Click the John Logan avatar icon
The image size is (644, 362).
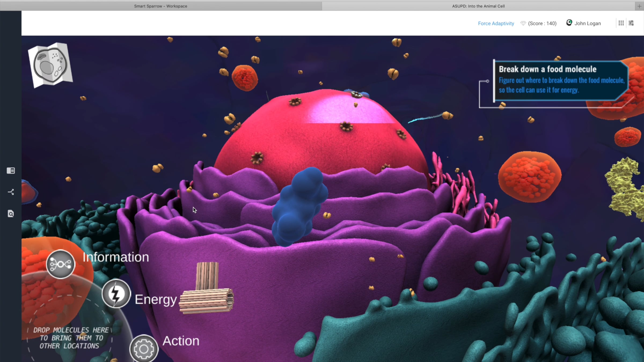[x=569, y=23]
